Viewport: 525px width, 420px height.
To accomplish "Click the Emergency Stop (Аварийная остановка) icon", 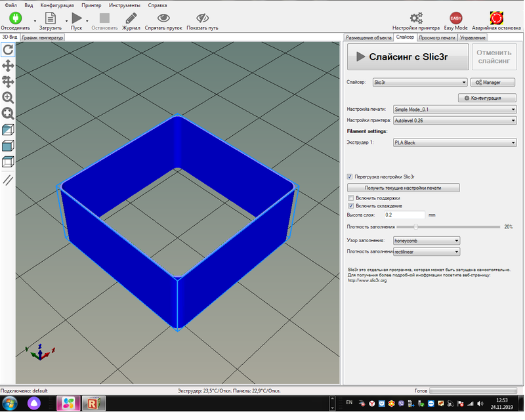I will (496, 18).
